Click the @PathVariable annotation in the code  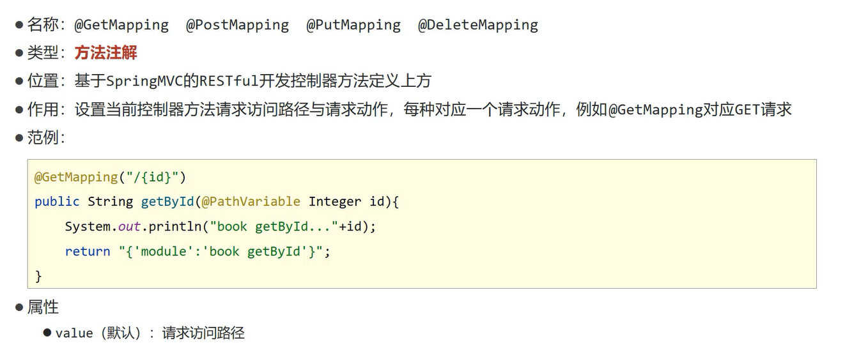[251, 201]
